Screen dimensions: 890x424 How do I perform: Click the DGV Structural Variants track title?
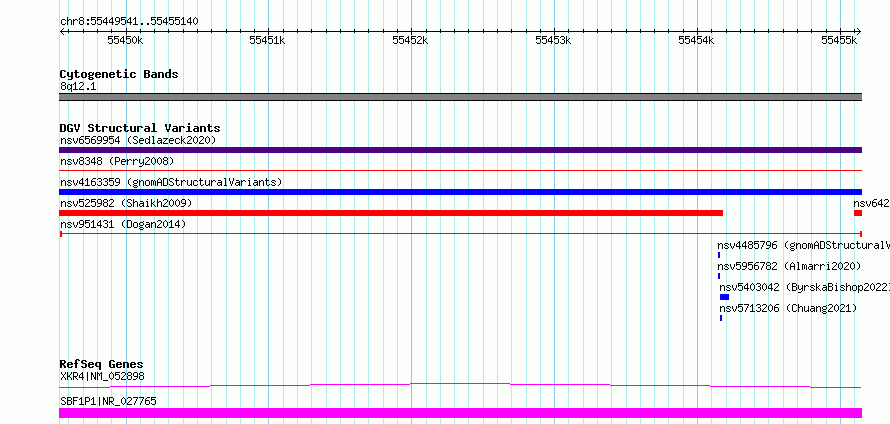click(140, 128)
